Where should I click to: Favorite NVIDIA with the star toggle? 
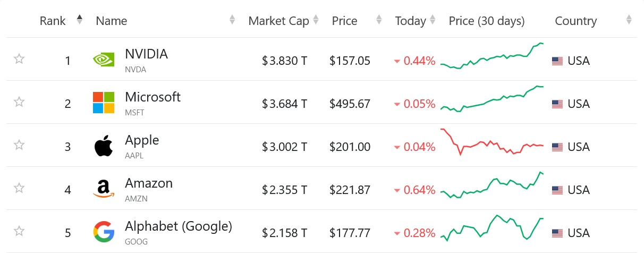coord(19,59)
